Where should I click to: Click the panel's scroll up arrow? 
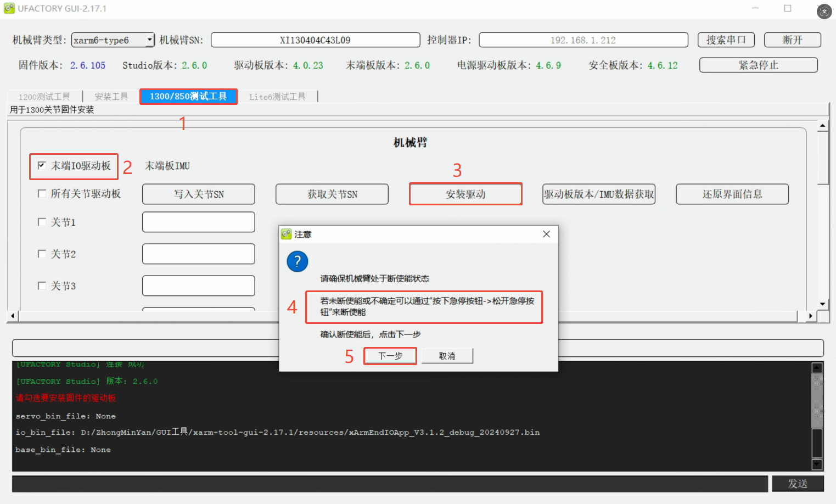[822, 126]
